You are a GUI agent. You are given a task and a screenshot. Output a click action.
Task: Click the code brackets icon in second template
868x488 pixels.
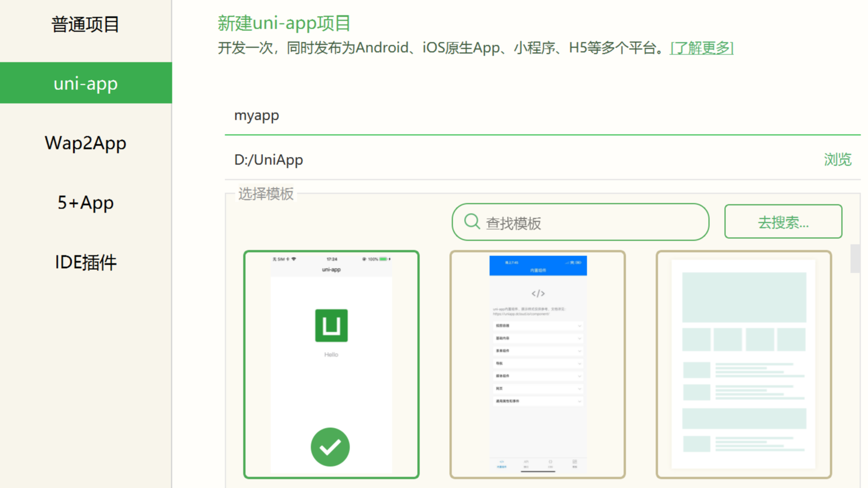(x=538, y=293)
